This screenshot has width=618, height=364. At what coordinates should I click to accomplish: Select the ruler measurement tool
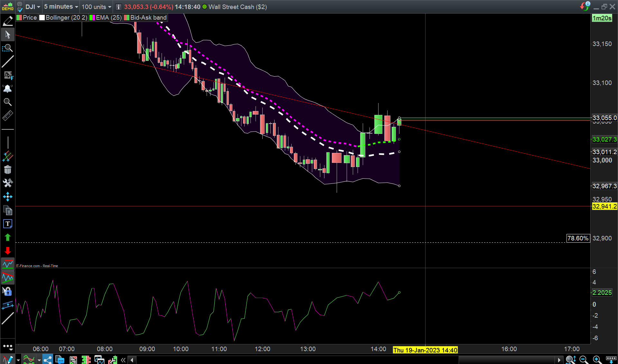(x=7, y=116)
